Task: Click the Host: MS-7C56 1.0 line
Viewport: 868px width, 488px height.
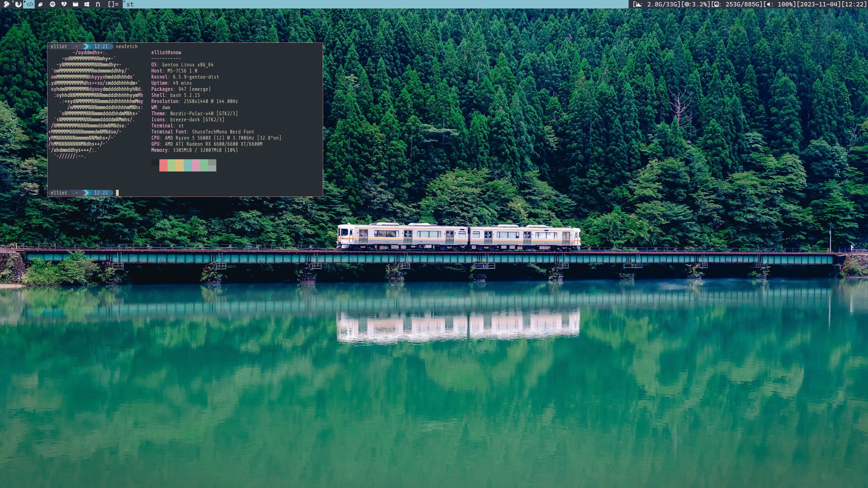Action: tap(174, 71)
